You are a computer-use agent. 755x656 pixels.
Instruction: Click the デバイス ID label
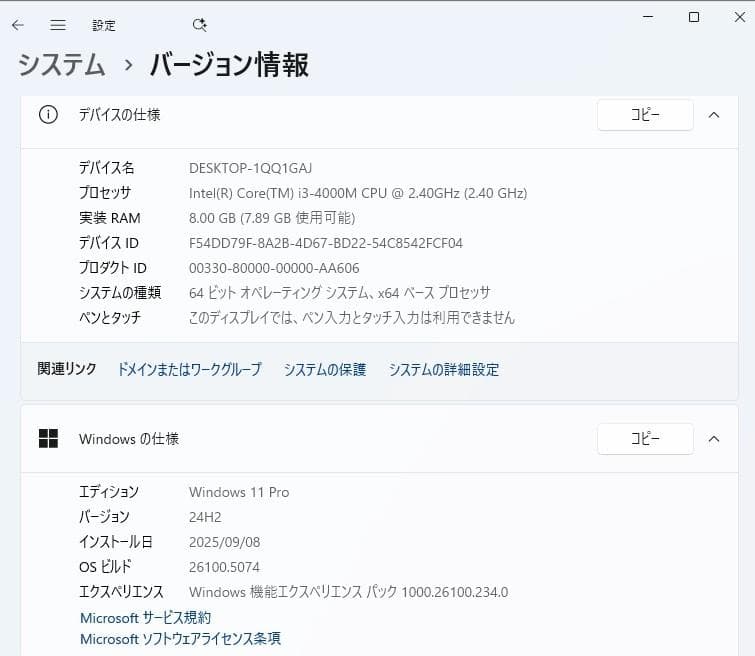(109, 243)
